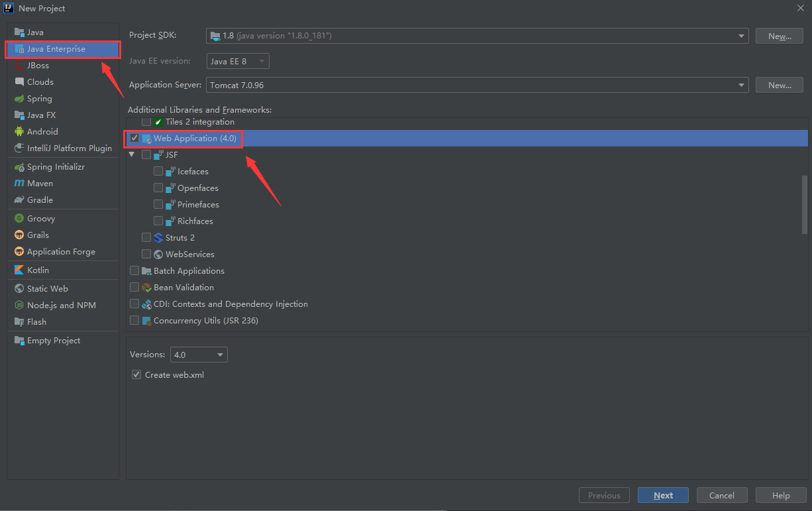Tick the Openfaces checkbox

[x=158, y=188]
